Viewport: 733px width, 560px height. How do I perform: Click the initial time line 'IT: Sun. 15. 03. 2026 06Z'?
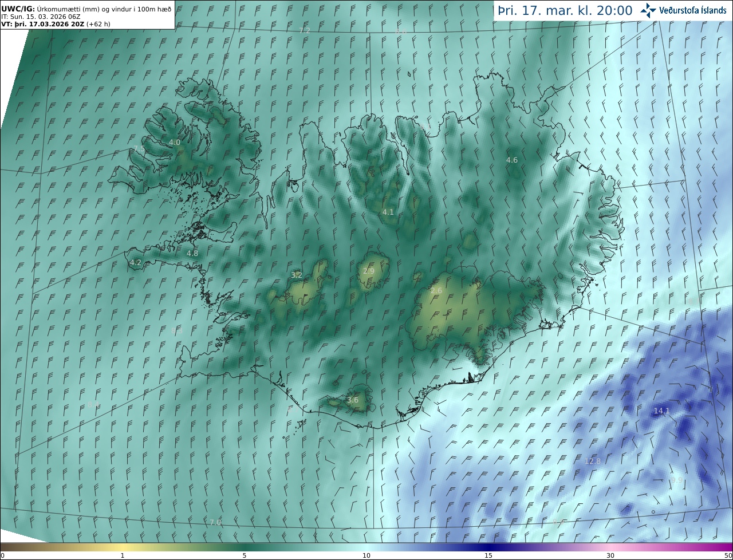(41, 16)
